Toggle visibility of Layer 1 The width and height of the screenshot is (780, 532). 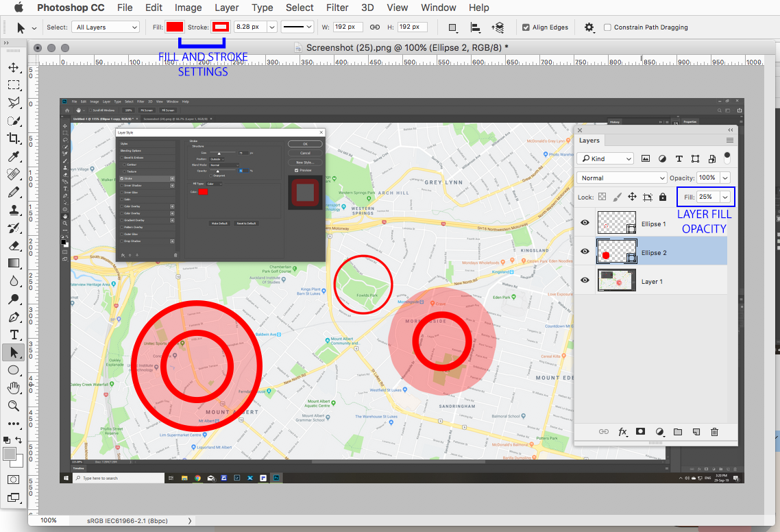pos(585,280)
